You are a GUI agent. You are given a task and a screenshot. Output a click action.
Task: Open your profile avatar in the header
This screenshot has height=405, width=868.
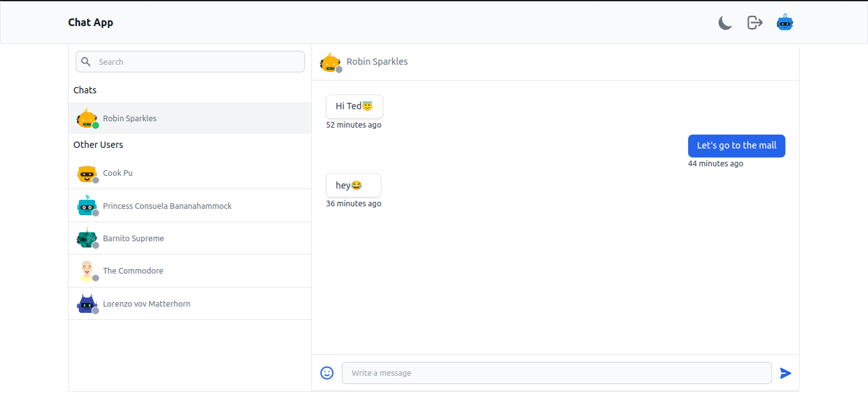[785, 23]
